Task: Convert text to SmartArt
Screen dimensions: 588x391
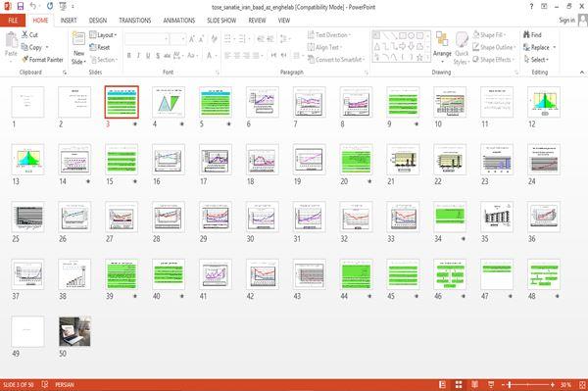Action: (x=336, y=60)
